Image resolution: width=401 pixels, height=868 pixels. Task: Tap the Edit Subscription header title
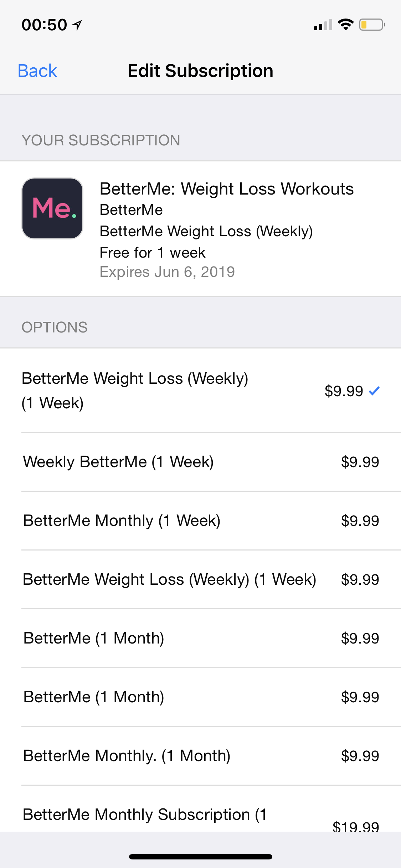coord(200,71)
